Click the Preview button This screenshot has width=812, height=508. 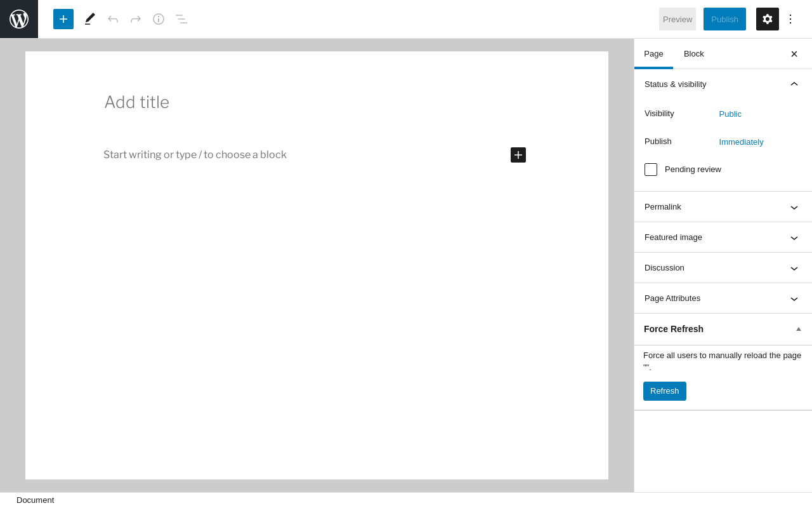tap(678, 19)
